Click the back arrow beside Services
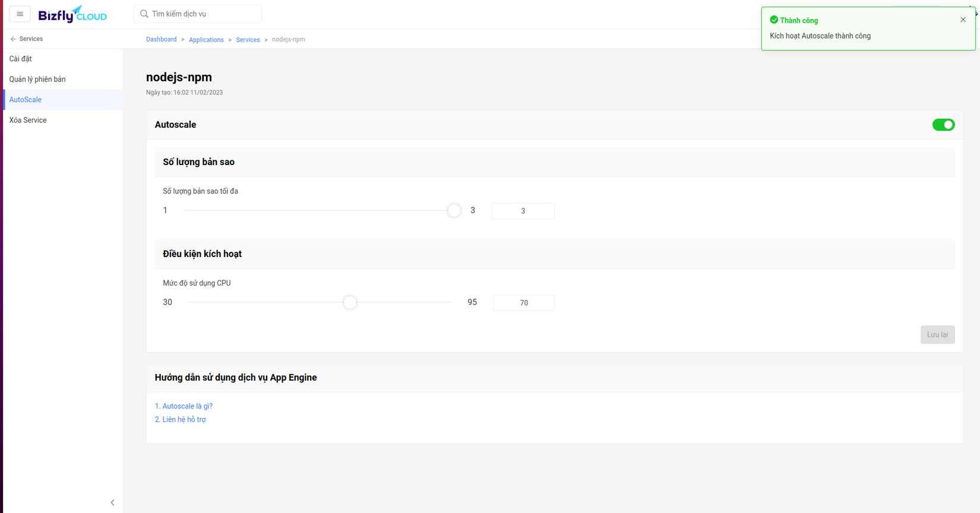 coord(13,39)
